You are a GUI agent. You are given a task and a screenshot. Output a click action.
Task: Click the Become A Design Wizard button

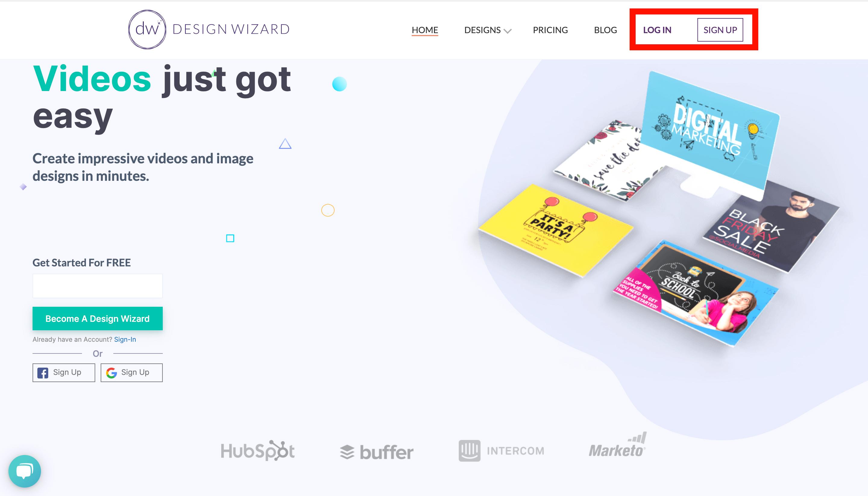click(97, 318)
